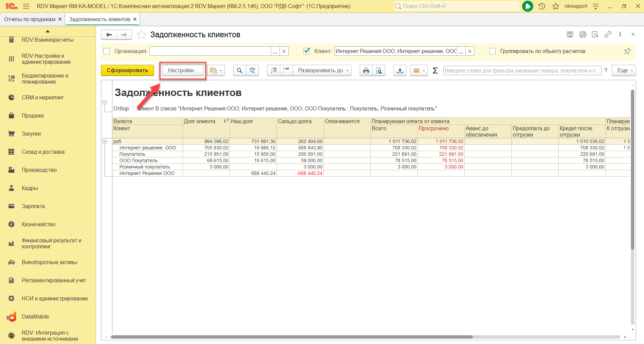Screen dimensions: 644x344
Task: Collapse the руб. currency group row
Action: pyautogui.click(x=105, y=141)
